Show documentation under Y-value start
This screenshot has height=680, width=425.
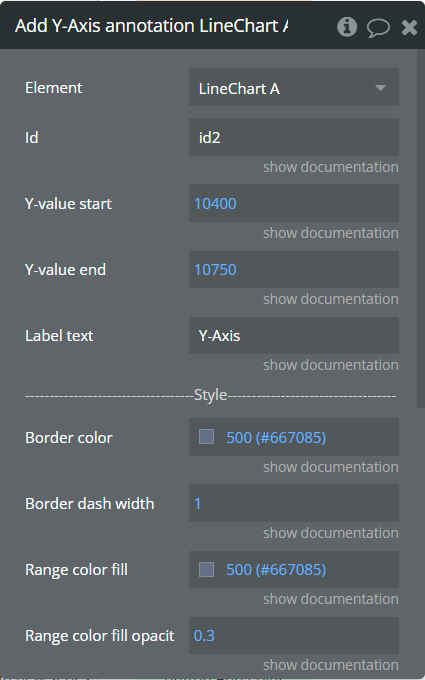(330, 233)
